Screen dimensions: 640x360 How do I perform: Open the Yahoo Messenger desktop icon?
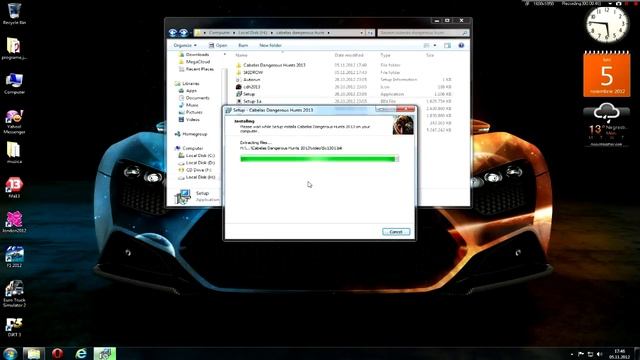[x=14, y=121]
